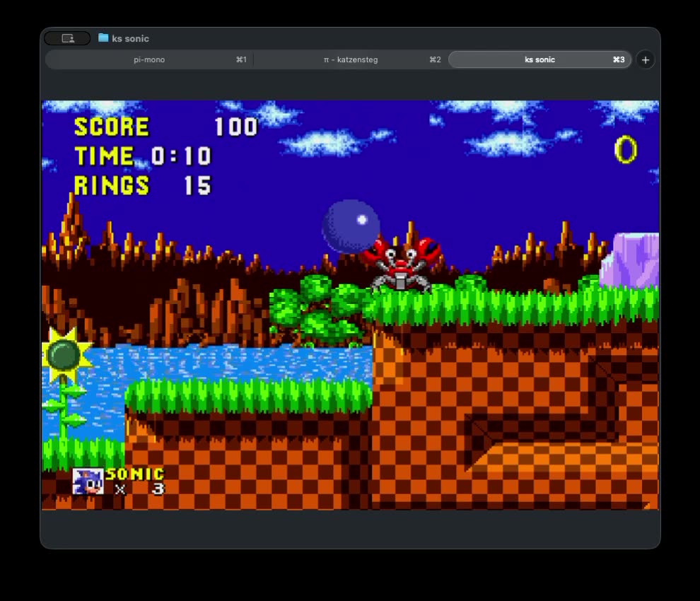Switch to the π - katzensteg tab
This screenshot has width=700, height=601.
[x=351, y=60]
